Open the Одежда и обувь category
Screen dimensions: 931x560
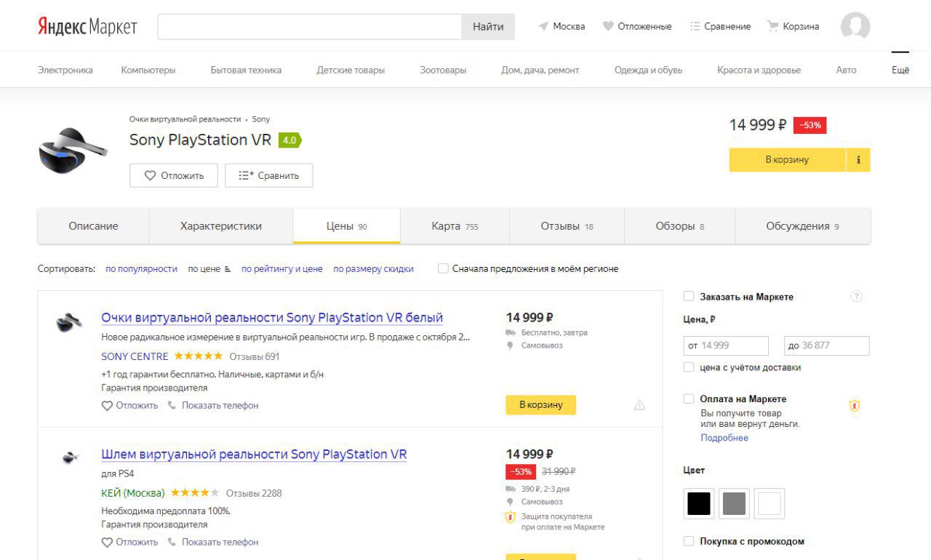(648, 70)
